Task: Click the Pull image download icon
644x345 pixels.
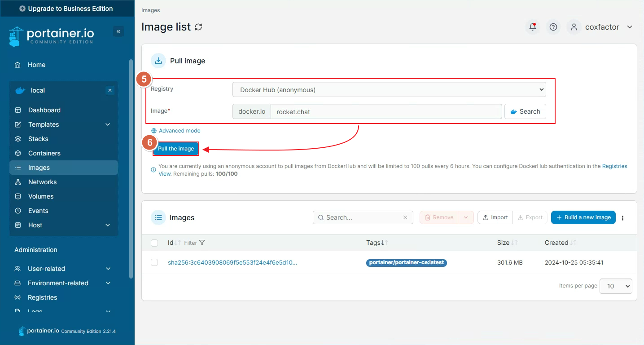Action: (x=158, y=61)
